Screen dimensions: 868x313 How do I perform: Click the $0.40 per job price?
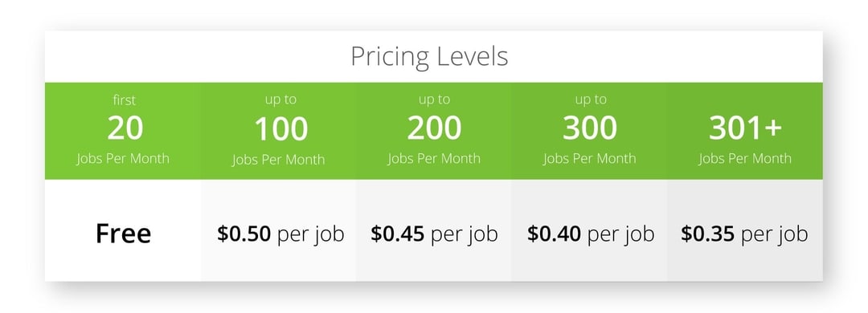coord(590,234)
